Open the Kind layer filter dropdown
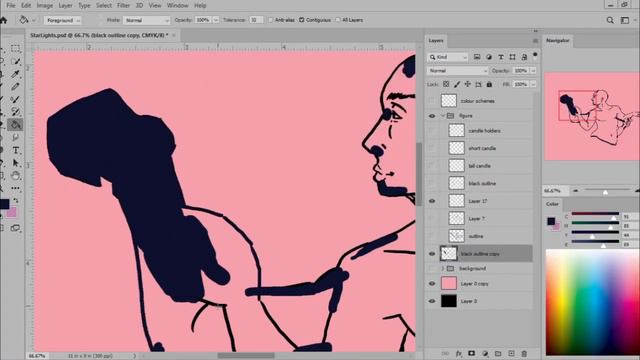 coord(448,57)
